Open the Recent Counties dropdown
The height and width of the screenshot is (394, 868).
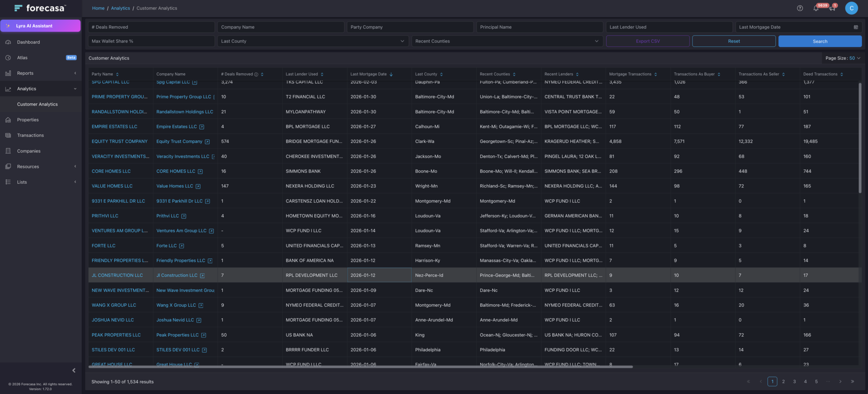[x=507, y=41]
